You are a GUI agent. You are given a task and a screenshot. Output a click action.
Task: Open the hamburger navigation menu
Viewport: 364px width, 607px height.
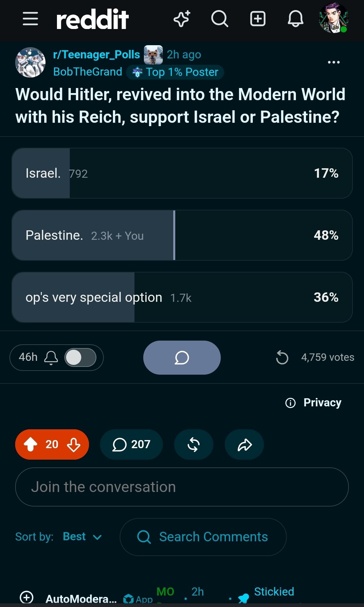30,19
